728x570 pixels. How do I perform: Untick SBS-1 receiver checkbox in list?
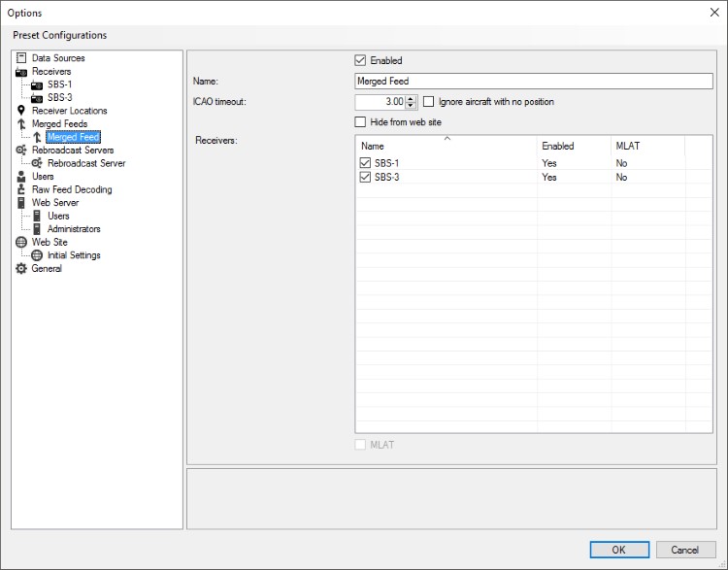click(366, 163)
